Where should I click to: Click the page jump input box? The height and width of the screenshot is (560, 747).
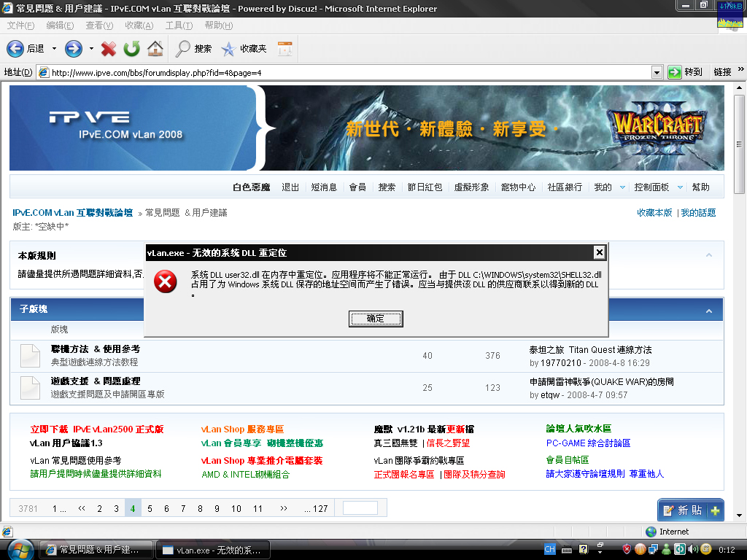pyautogui.click(x=360, y=508)
